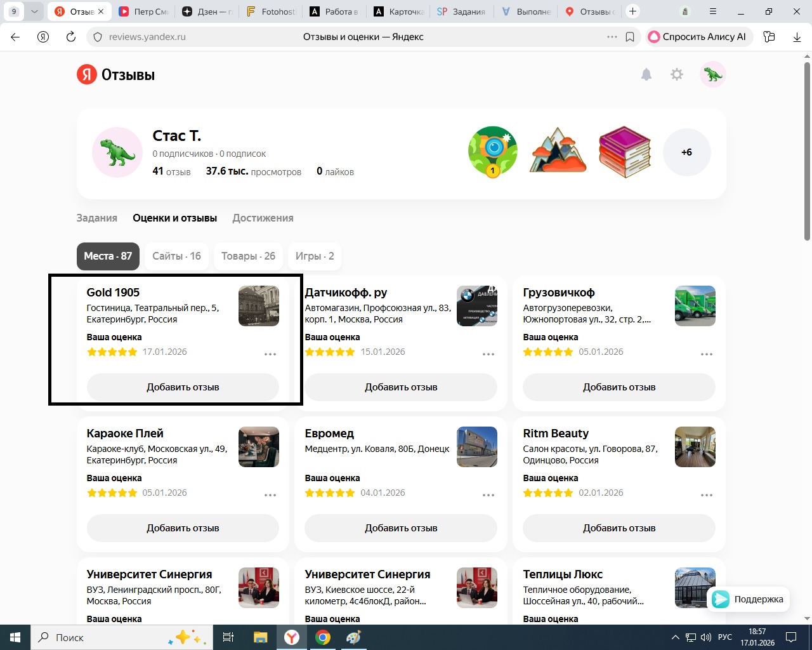This screenshot has width=812, height=650.
Task: Select the Оценки и отзывы section
Action: click(x=175, y=218)
